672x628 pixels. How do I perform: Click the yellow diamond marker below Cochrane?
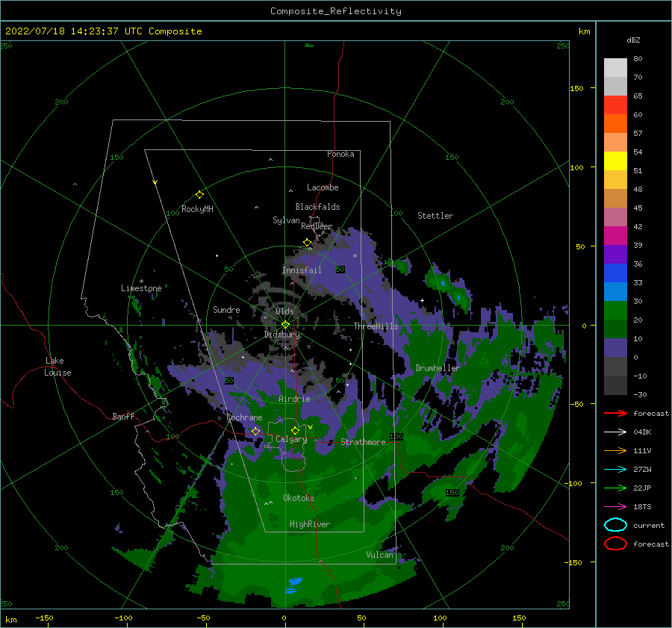(x=256, y=431)
